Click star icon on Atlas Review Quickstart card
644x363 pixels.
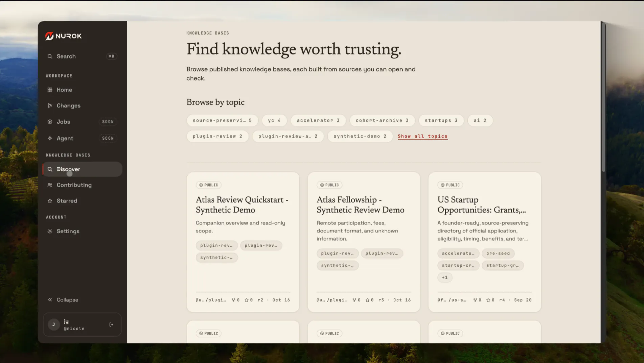coord(247,300)
